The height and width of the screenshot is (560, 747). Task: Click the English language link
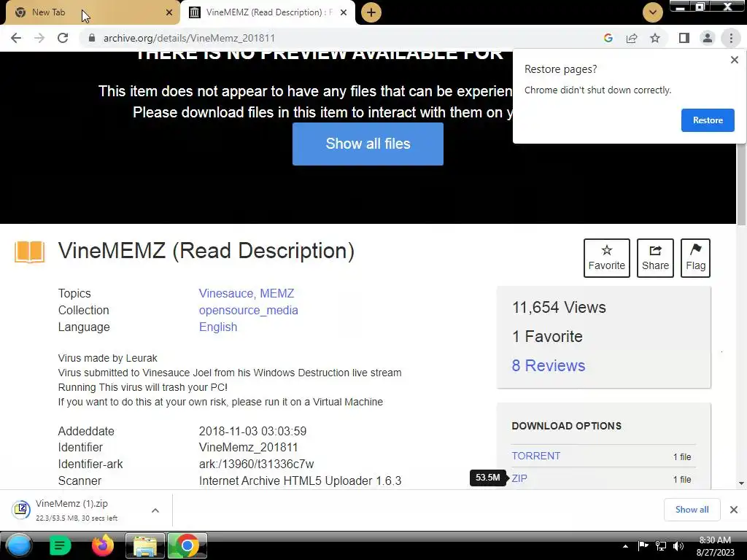(217, 327)
